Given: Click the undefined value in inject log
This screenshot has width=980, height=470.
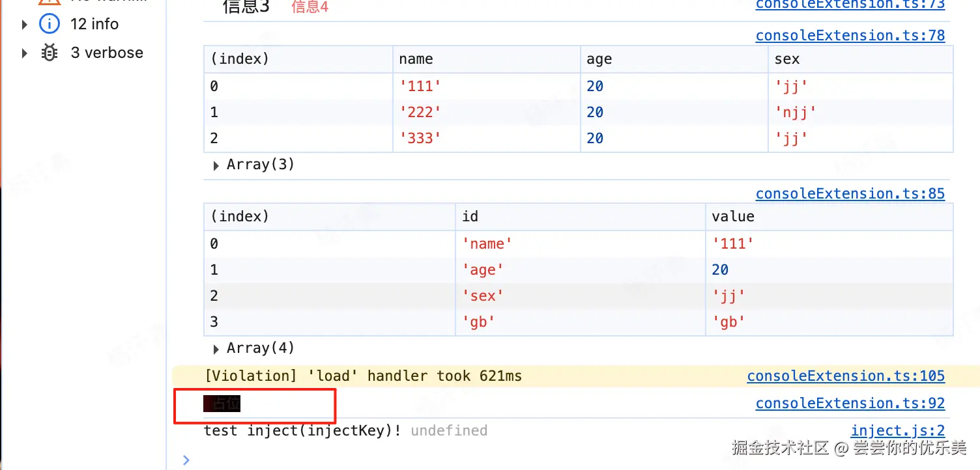Looking at the screenshot, I should click(449, 430).
